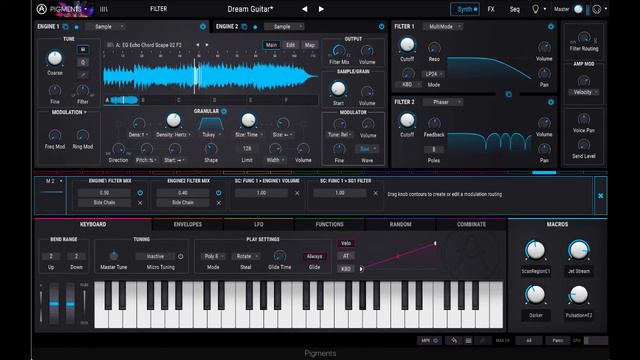The height and width of the screenshot is (360, 640).
Task: Click filter link icon between Filter 1 and 2
Action: 509,94
